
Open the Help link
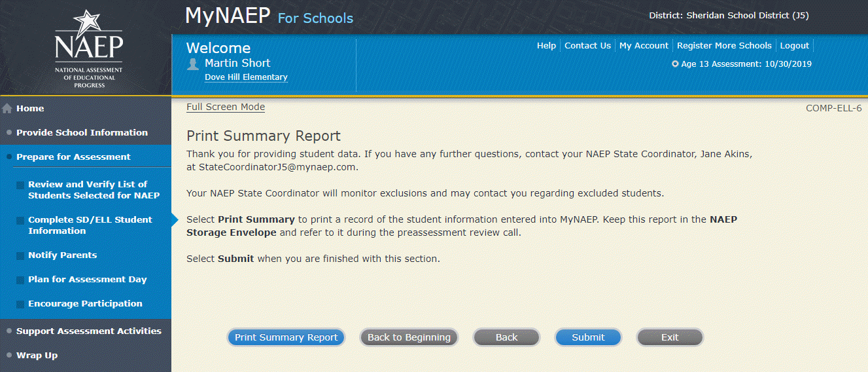pyautogui.click(x=546, y=46)
